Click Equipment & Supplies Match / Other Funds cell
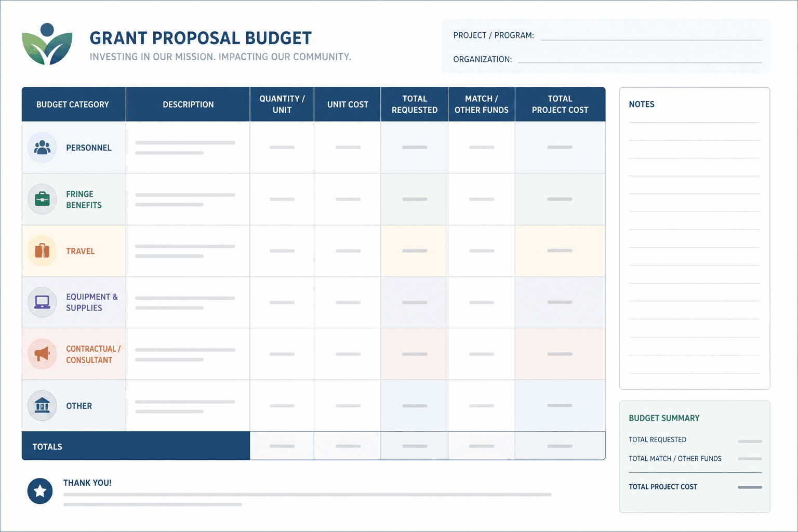Image resolution: width=798 pixels, height=532 pixels. click(x=482, y=302)
